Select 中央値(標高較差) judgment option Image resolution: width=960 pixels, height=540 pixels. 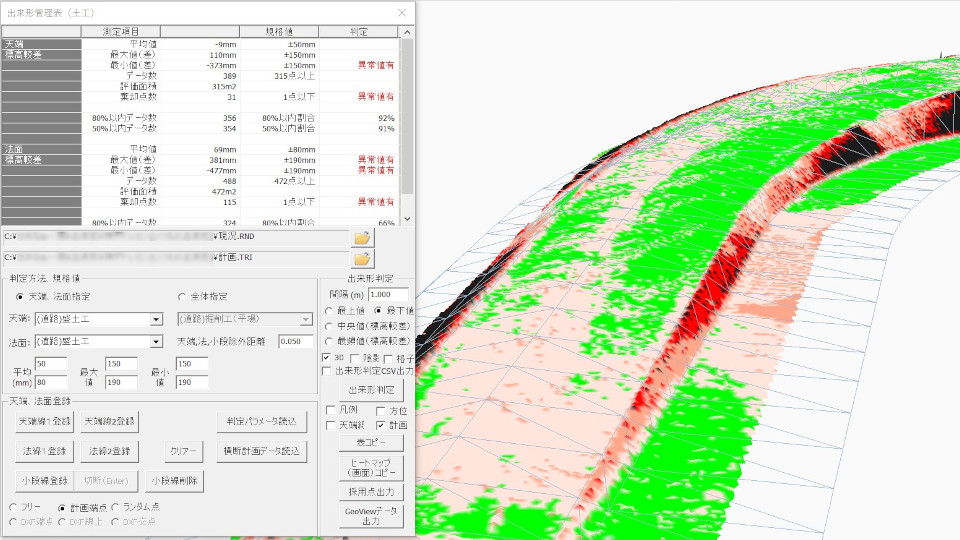331,326
